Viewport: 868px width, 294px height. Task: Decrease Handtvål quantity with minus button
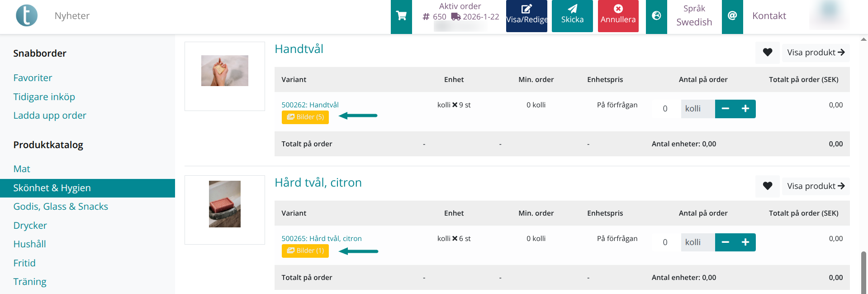tap(726, 109)
